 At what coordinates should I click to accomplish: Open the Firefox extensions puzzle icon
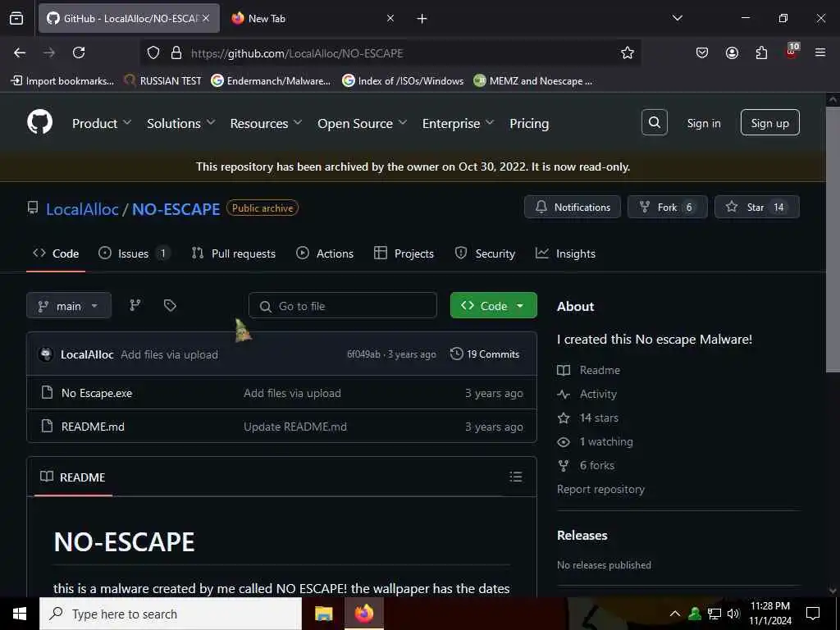761,52
